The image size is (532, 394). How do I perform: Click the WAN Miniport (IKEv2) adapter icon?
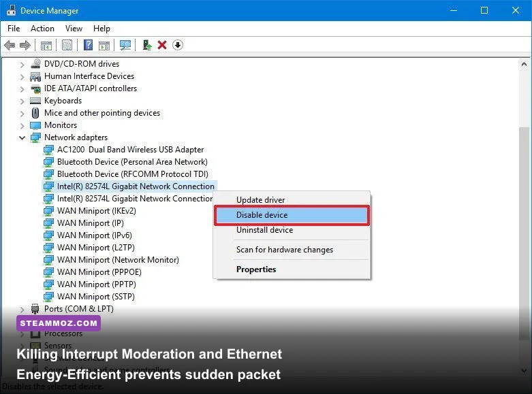[48, 211]
